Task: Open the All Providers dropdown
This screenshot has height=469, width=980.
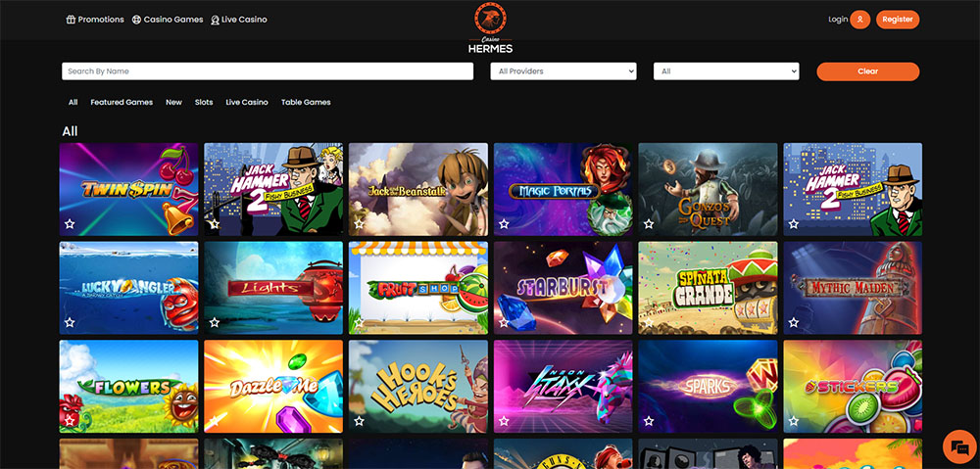Action: 563,71
